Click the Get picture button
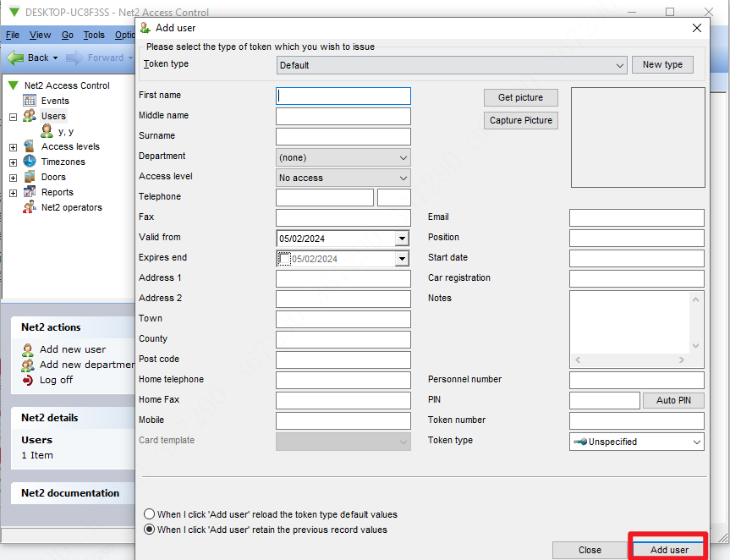The width and height of the screenshot is (730, 560). pos(520,97)
